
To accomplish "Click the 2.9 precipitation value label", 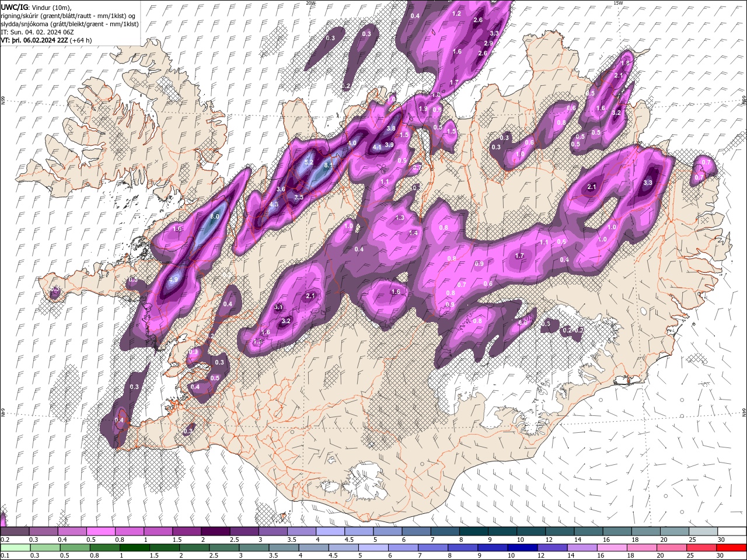I will tap(488, 43).
